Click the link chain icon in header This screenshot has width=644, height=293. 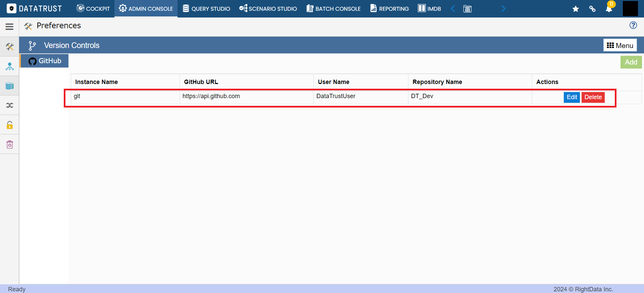592,9
